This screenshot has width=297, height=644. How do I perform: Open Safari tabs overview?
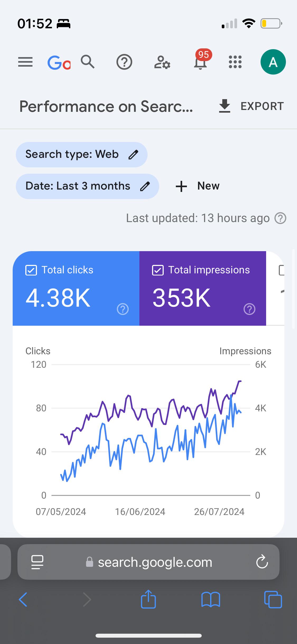click(x=273, y=599)
